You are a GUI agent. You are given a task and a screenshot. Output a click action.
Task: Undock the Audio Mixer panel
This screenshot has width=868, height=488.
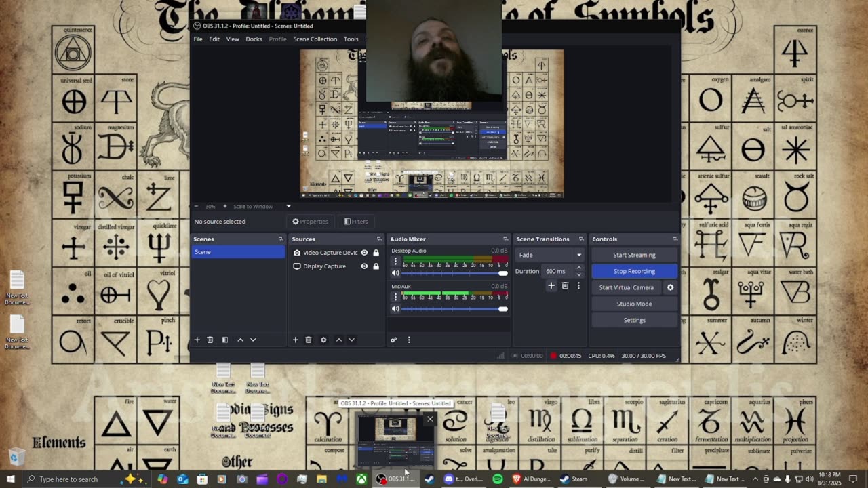point(505,239)
